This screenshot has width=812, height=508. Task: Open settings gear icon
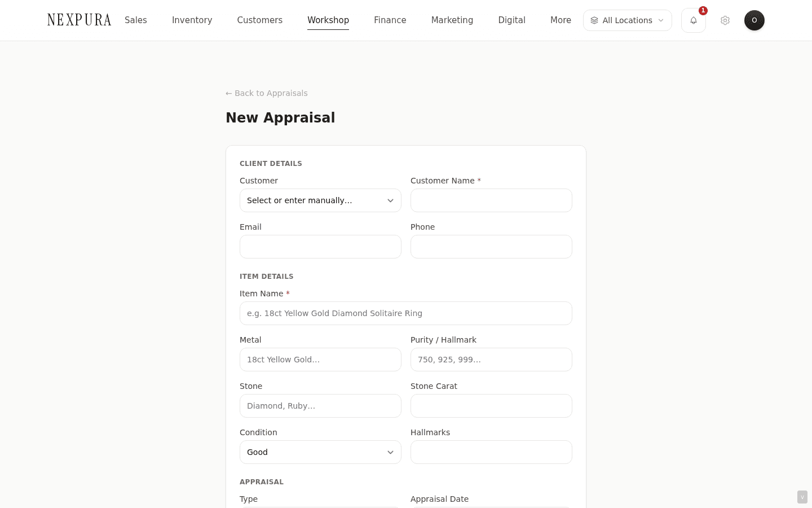[725, 20]
